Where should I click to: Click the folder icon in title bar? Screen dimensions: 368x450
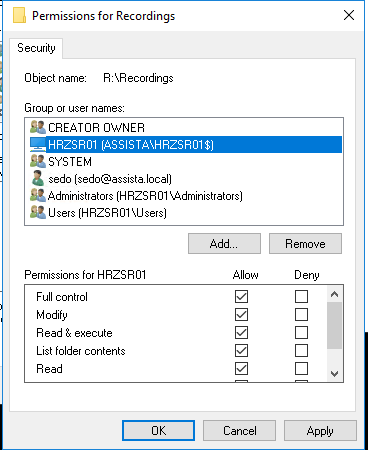coord(19,15)
